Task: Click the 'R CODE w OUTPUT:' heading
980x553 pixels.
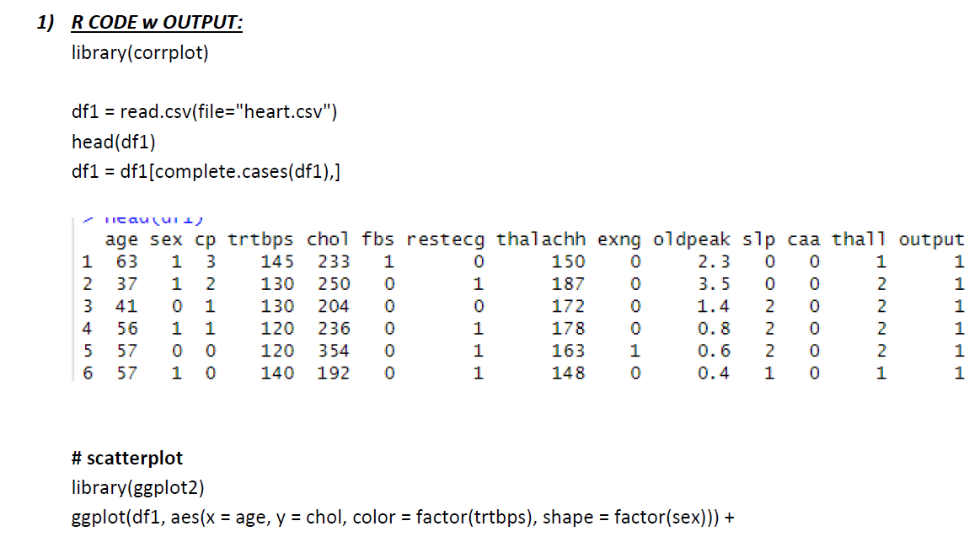Action: [x=157, y=23]
